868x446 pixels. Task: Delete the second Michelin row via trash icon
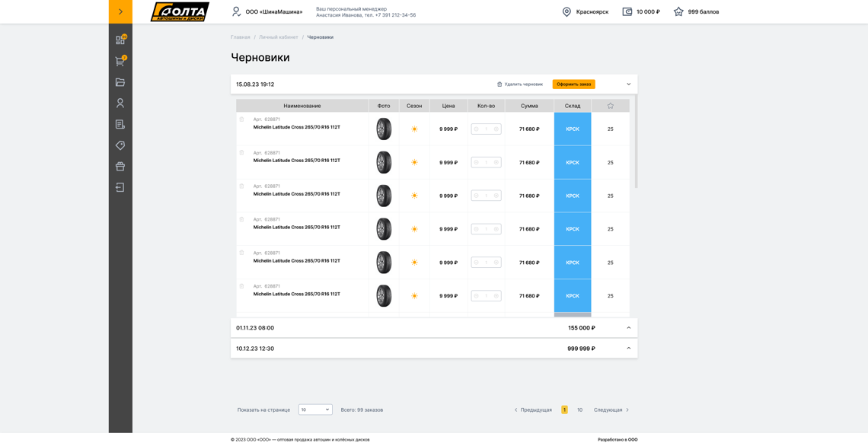[x=241, y=153]
